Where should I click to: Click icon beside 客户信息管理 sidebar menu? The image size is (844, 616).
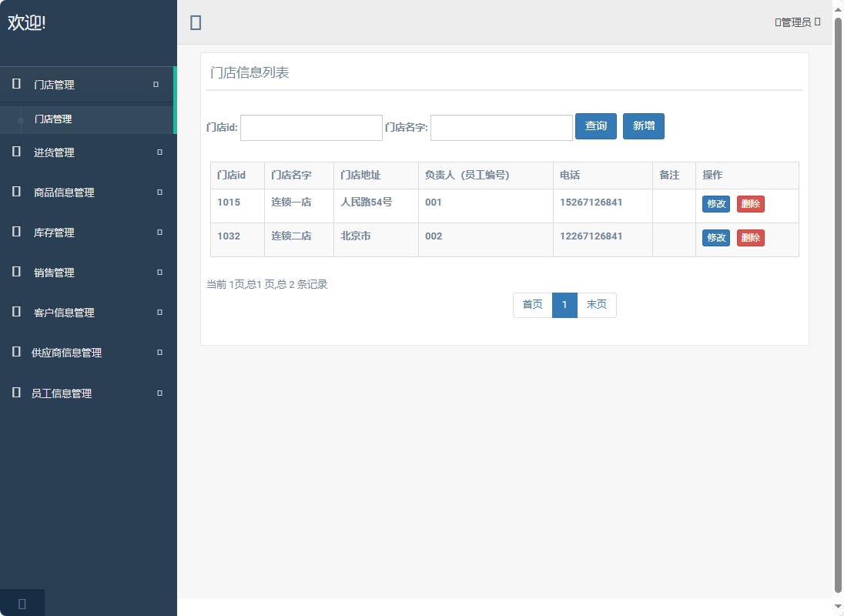pos(17,312)
